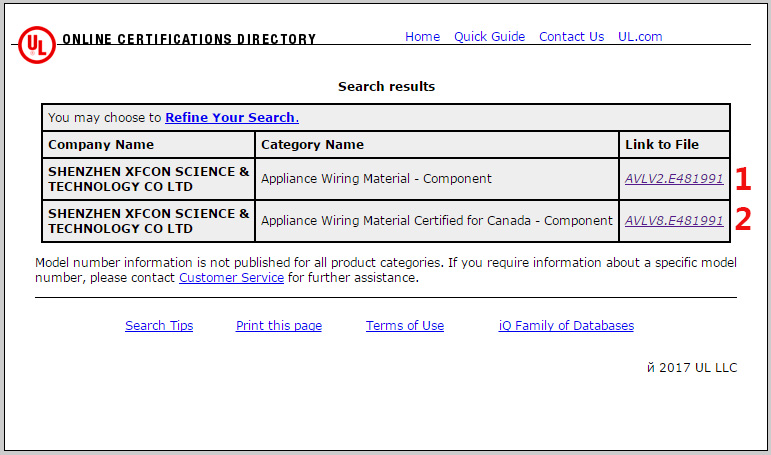Click the Search results heading

(386, 87)
